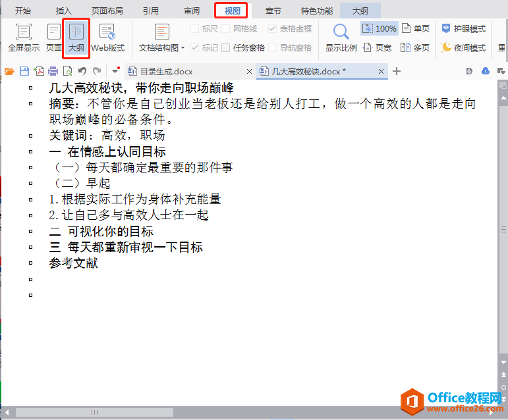Choose 页宽 page width zoom
508x420 pixels.
(x=378, y=48)
